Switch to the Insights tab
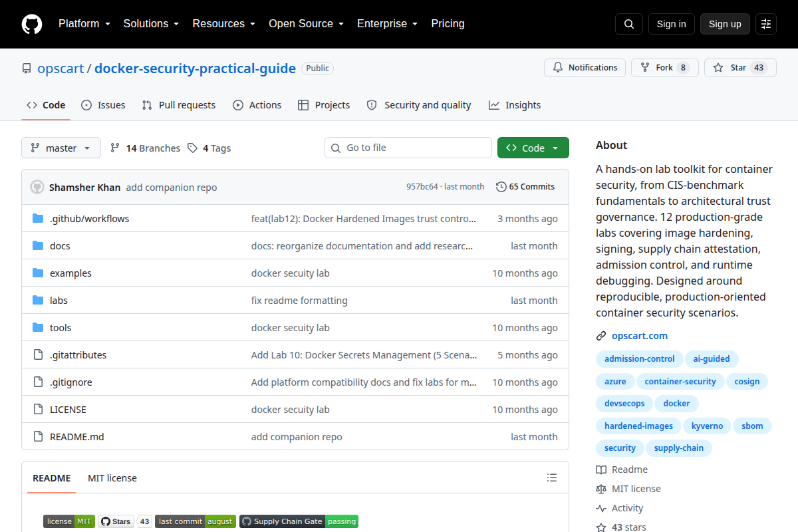 coord(515,105)
